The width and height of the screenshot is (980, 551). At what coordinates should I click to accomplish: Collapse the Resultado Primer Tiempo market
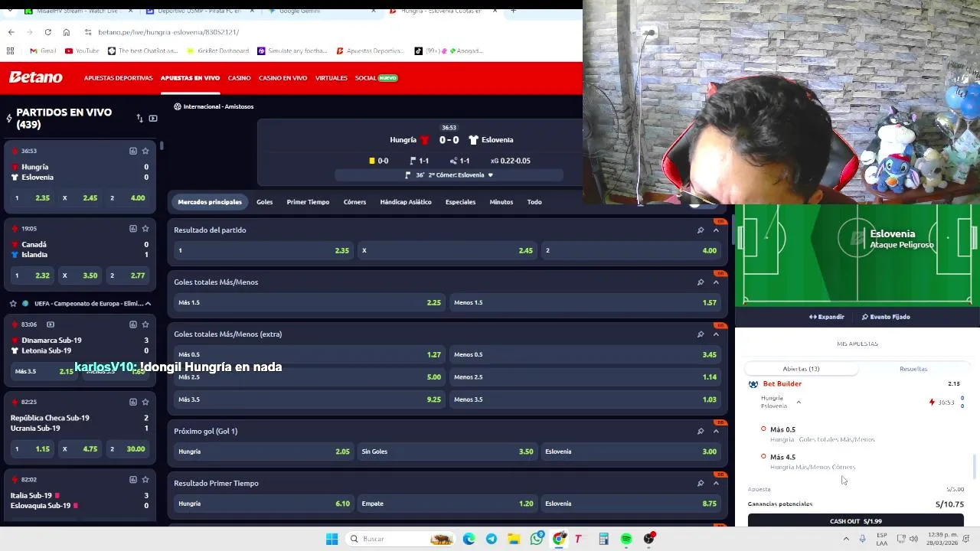(x=716, y=483)
